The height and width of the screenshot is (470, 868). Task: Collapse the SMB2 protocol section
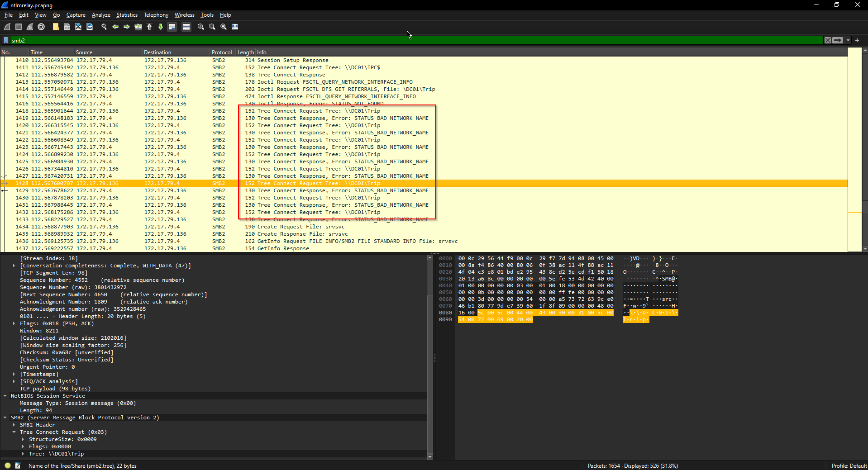(5, 418)
